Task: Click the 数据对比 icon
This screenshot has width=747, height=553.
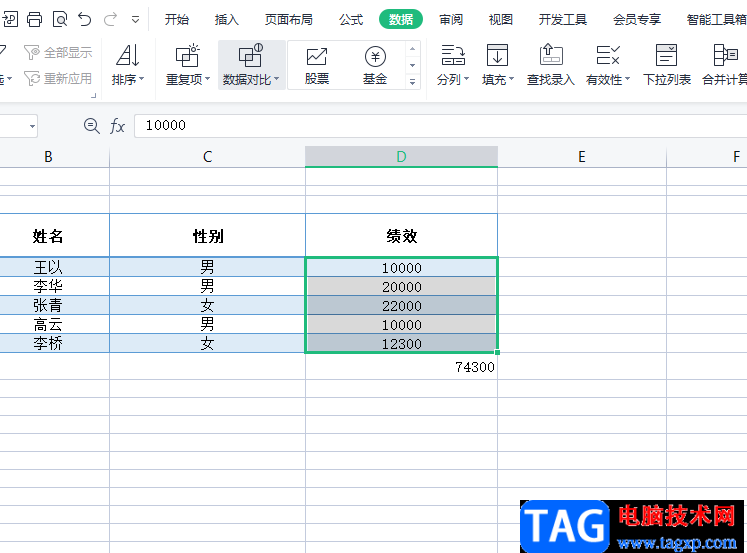Action: click(x=251, y=55)
